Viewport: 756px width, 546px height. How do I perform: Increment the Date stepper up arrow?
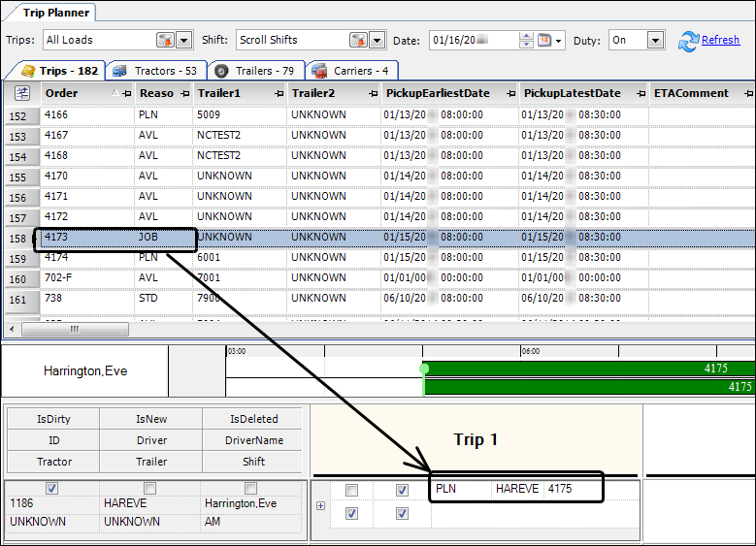[526, 36]
